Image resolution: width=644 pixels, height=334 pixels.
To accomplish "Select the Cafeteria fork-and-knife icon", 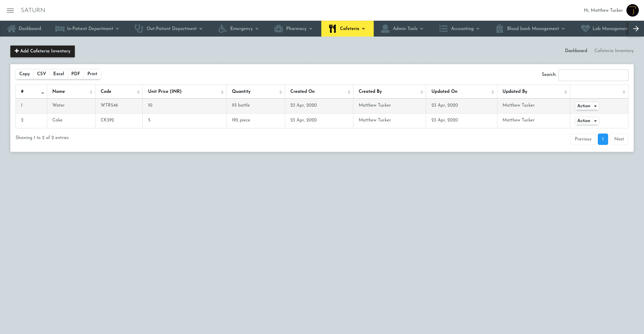I will 332,28.
